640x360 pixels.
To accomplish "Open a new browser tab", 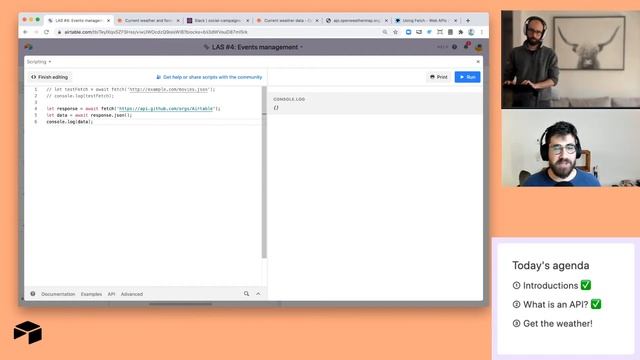I will point(468,20).
